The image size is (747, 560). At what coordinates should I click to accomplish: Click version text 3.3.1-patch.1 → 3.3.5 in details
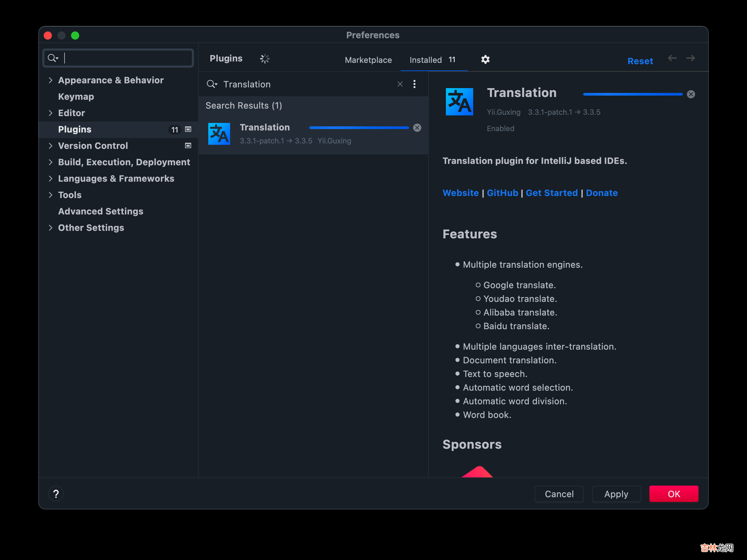click(564, 112)
